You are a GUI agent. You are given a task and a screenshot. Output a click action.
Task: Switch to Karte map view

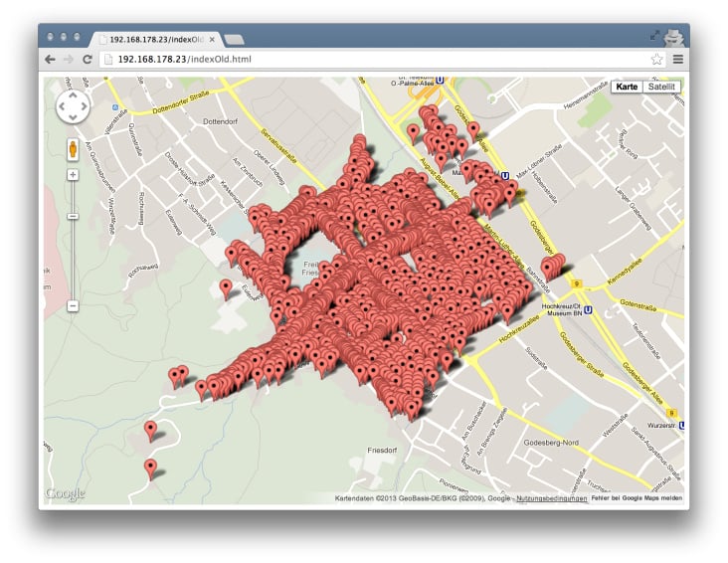point(627,87)
